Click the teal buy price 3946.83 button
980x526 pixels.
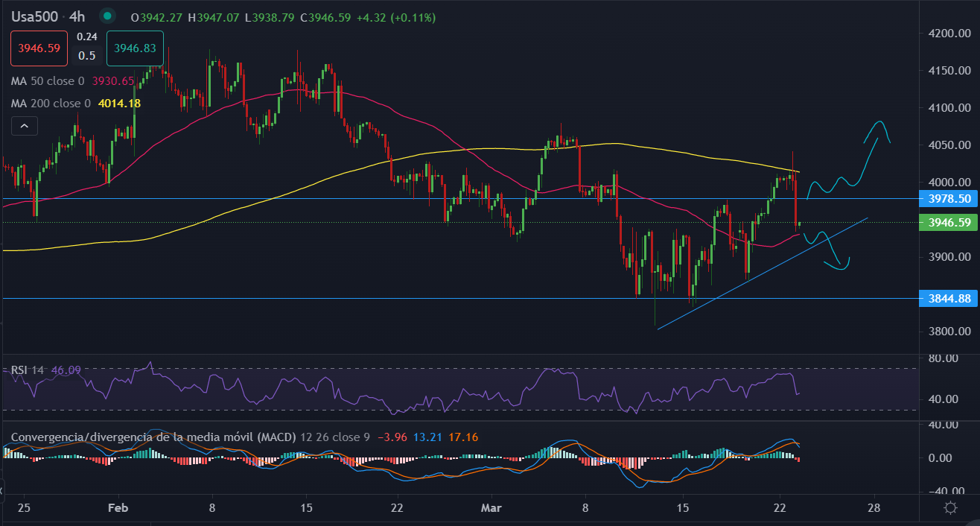[x=135, y=47]
